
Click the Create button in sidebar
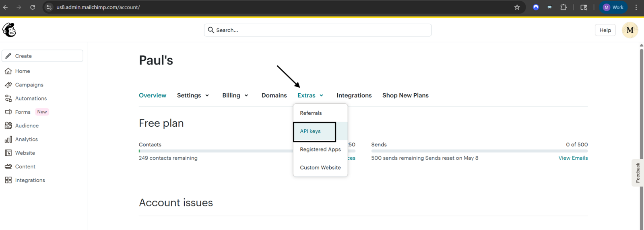click(x=42, y=56)
